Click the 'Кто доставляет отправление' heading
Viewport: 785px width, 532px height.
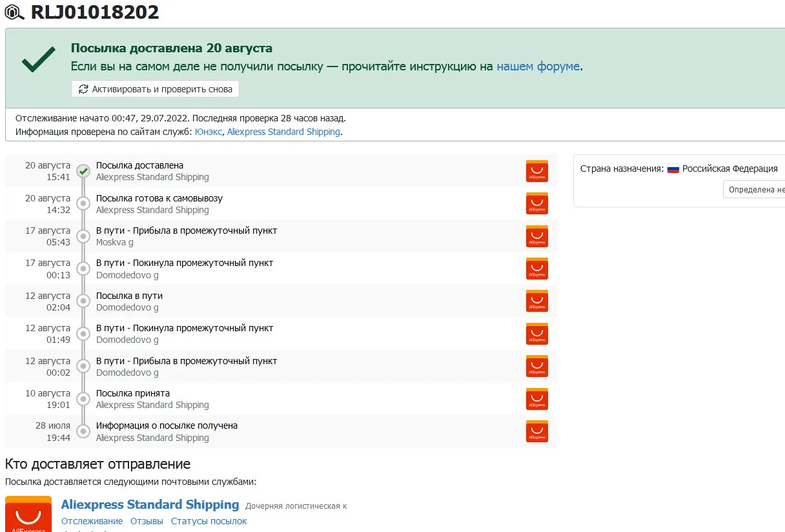97,464
